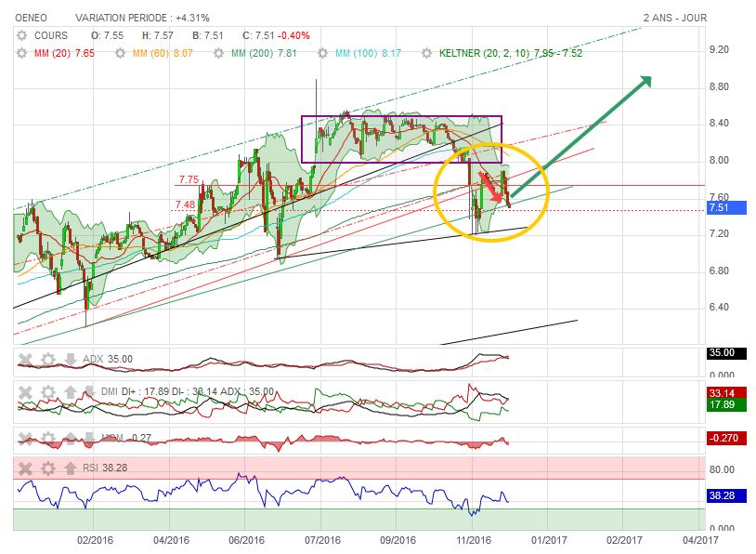Move DMI panel down with arrow
The width and height of the screenshot is (756, 554).
90,392
